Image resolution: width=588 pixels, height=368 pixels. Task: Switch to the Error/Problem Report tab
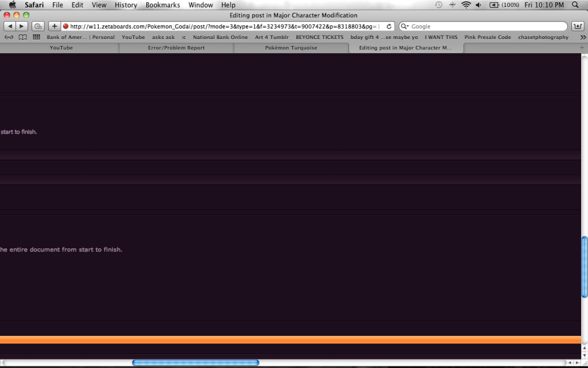point(176,48)
